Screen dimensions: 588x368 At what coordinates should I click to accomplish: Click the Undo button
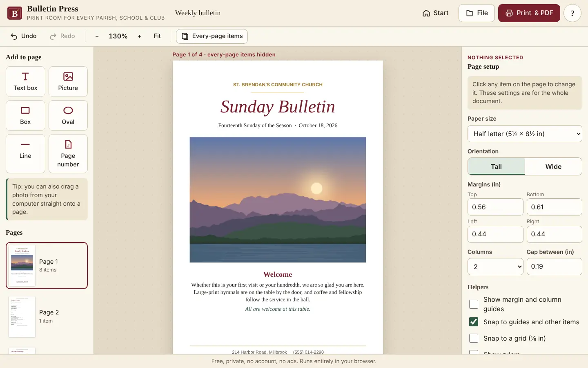pyautogui.click(x=24, y=36)
